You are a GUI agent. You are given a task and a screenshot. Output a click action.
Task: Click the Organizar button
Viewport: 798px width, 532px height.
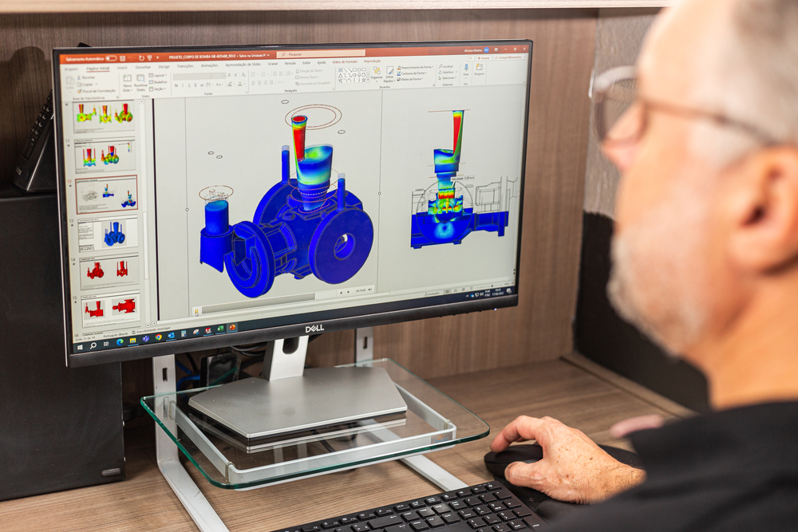[377, 73]
